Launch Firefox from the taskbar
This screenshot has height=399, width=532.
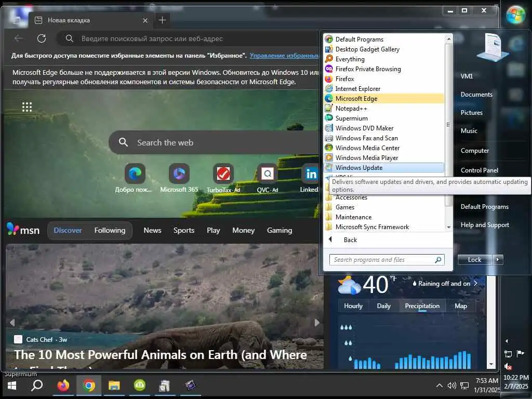[63, 385]
